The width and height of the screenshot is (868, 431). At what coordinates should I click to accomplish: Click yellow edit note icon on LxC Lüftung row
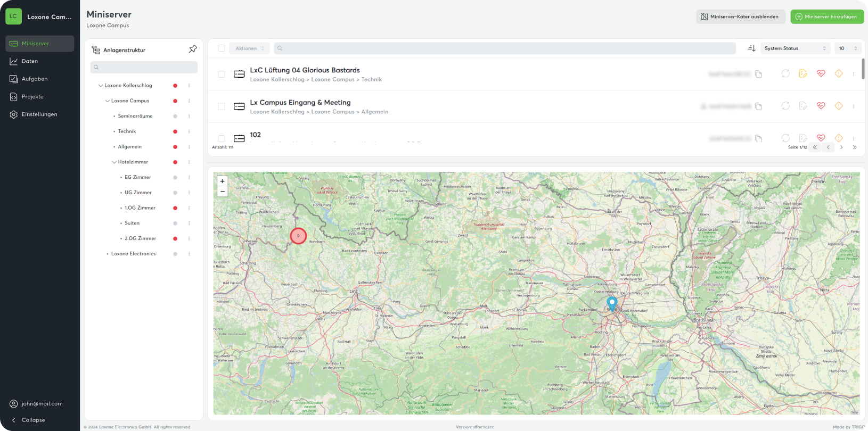pyautogui.click(x=803, y=73)
